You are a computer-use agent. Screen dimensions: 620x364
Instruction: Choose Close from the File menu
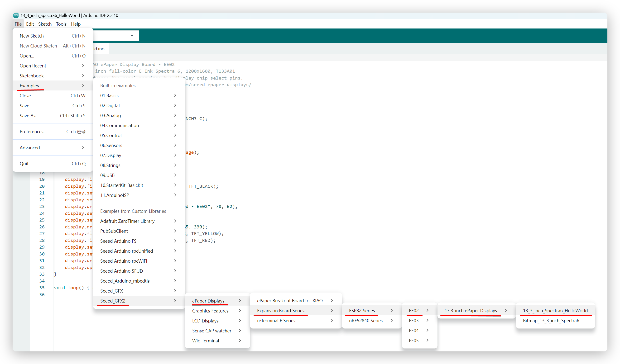pos(53,96)
